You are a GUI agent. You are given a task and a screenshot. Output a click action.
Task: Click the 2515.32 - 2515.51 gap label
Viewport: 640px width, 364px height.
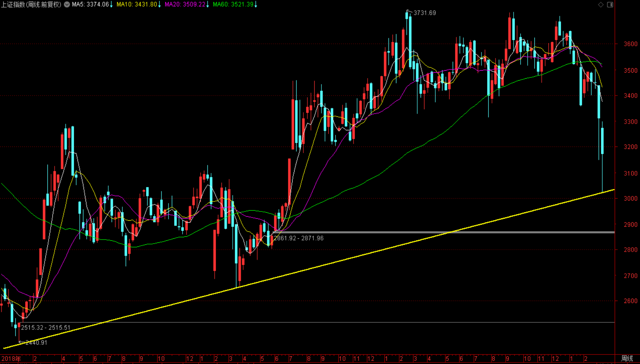click(46, 328)
